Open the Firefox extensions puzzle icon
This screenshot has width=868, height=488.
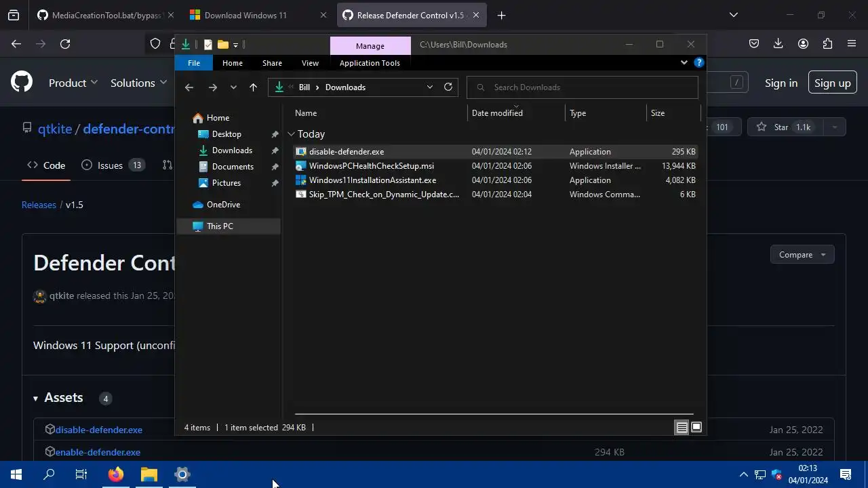827,44
